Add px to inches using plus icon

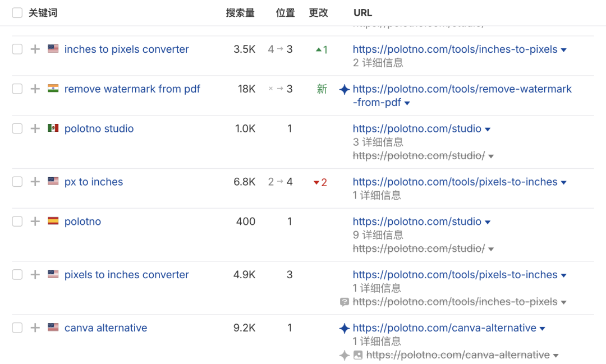coord(35,182)
